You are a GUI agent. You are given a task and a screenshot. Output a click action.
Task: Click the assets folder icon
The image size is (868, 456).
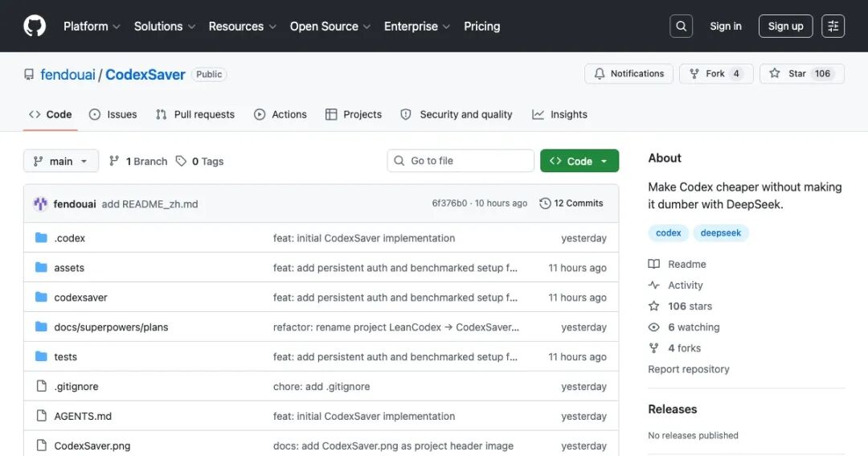click(x=41, y=268)
